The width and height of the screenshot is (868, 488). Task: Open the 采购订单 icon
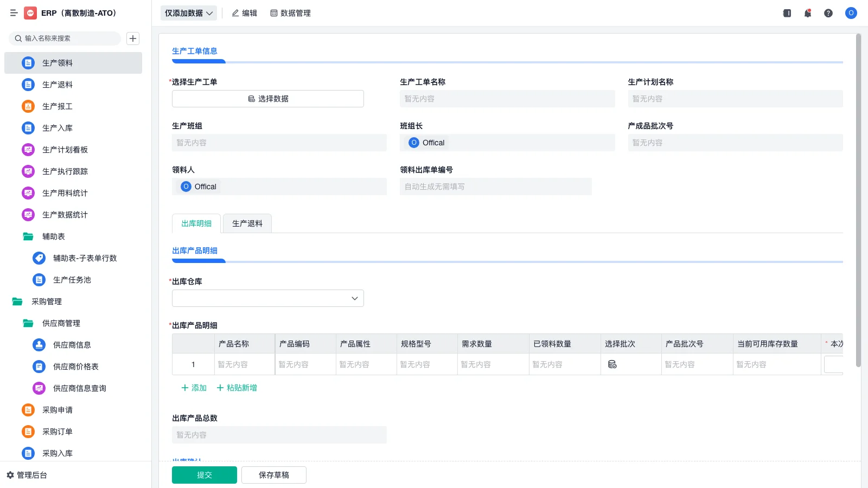(28, 432)
